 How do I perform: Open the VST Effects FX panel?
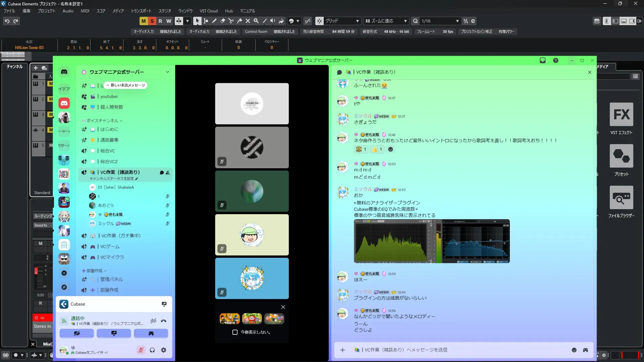coord(621,115)
